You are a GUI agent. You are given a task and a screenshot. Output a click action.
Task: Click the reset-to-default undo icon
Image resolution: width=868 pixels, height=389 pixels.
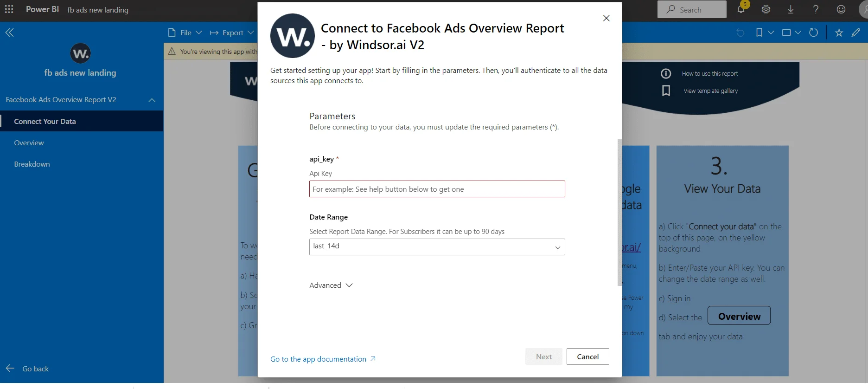(740, 32)
